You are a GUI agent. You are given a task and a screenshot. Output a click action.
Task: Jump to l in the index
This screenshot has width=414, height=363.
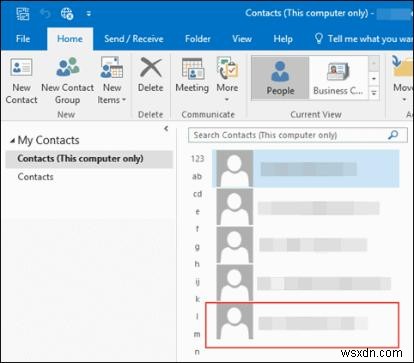tap(197, 316)
